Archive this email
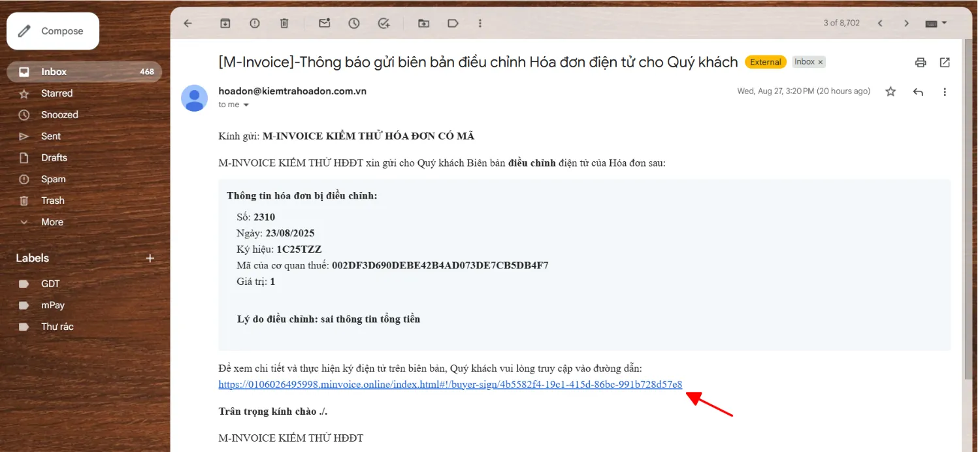This screenshot has height=452, width=980. tap(225, 23)
